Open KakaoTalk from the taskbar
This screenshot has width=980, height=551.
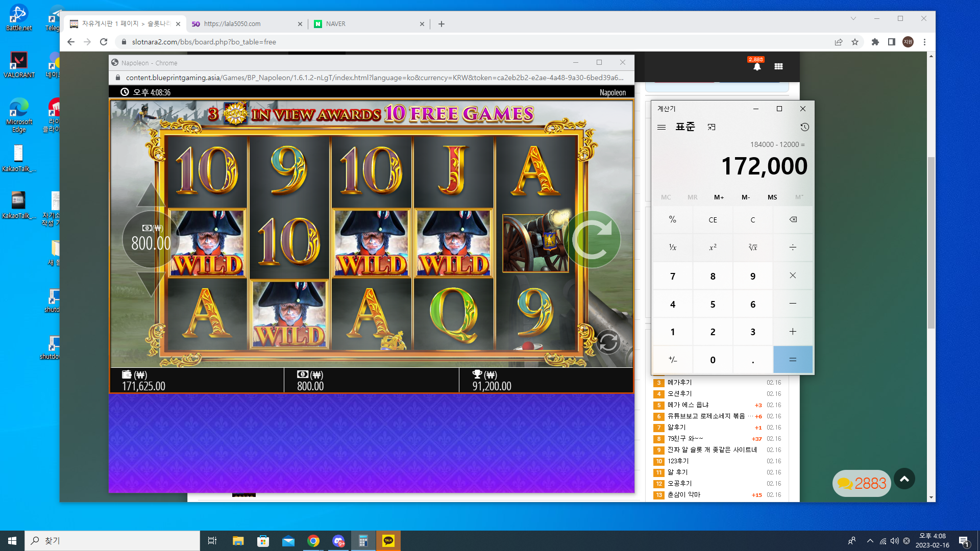388,541
